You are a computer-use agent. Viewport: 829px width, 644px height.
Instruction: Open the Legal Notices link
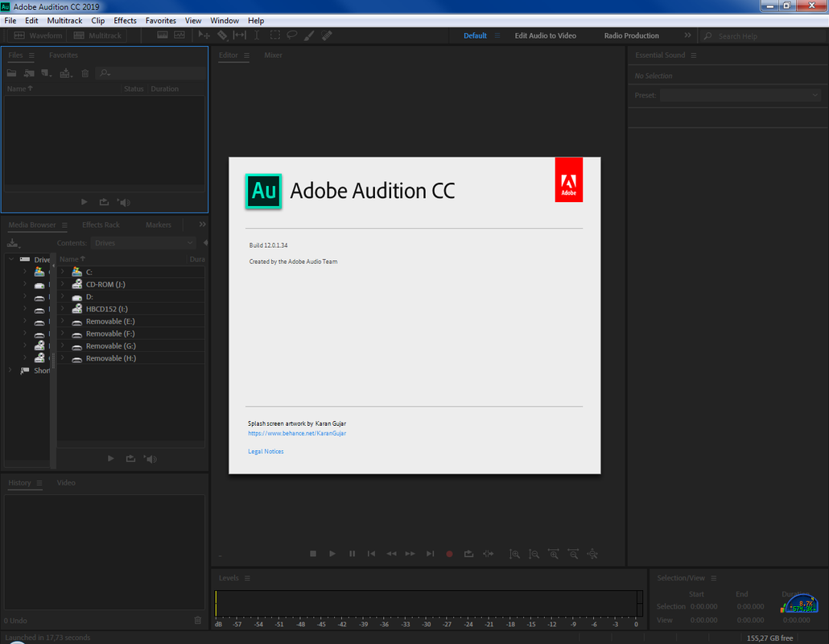266,451
